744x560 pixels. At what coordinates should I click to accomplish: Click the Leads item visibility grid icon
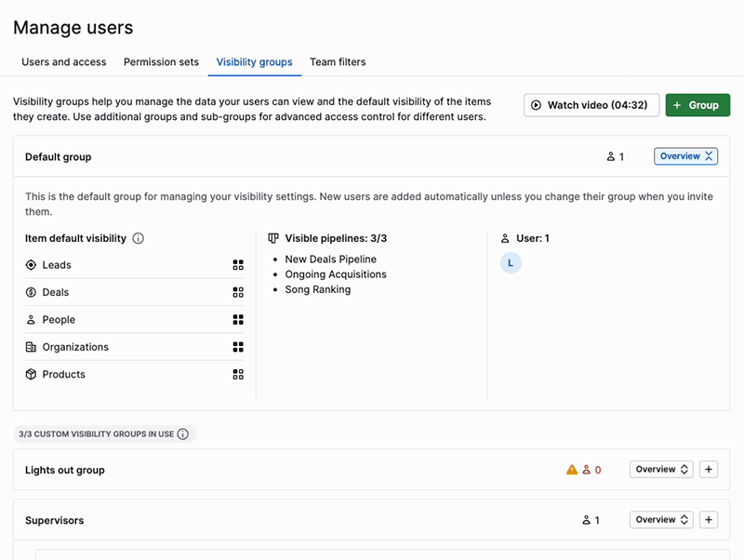click(x=239, y=265)
